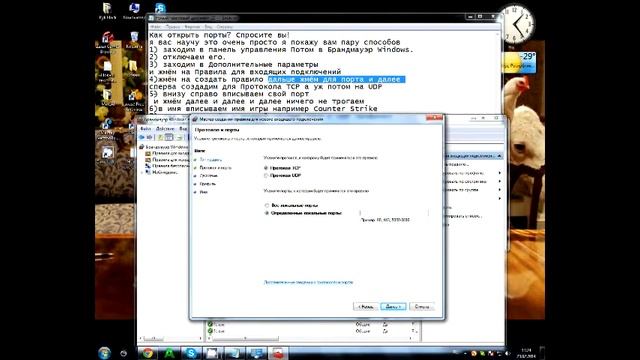This screenshot has width=640, height=360.
Task: Click the Notepad line mentioning Counter Strike
Action: [x=263, y=109]
